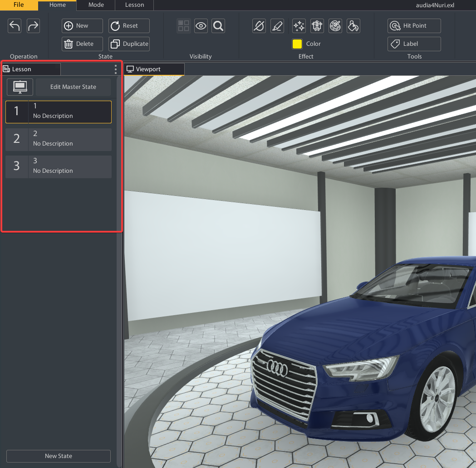Viewport: 476px width, 468px height.
Task: Click the Redo arrow icon
Action: pos(33,26)
